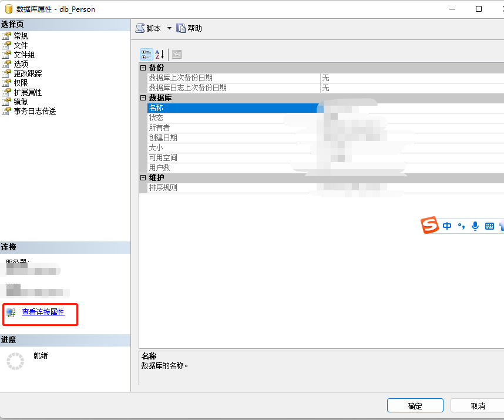Select 数据库上次备份日期 row
504x420 pixels.
(x=325, y=78)
